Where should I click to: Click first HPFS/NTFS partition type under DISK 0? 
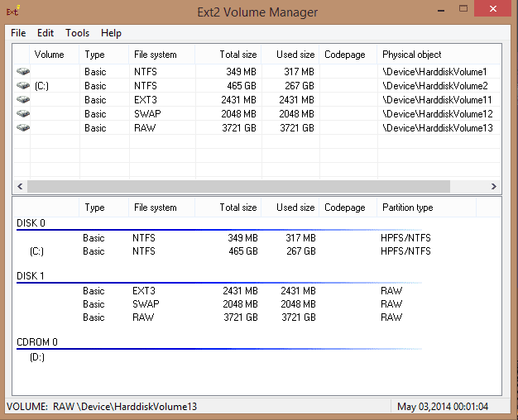click(405, 238)
